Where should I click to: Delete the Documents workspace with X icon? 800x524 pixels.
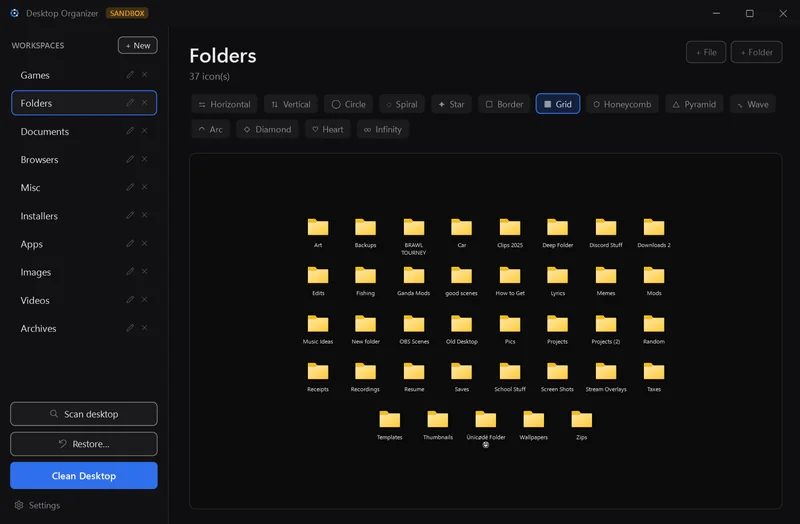(x=145, y=131)
